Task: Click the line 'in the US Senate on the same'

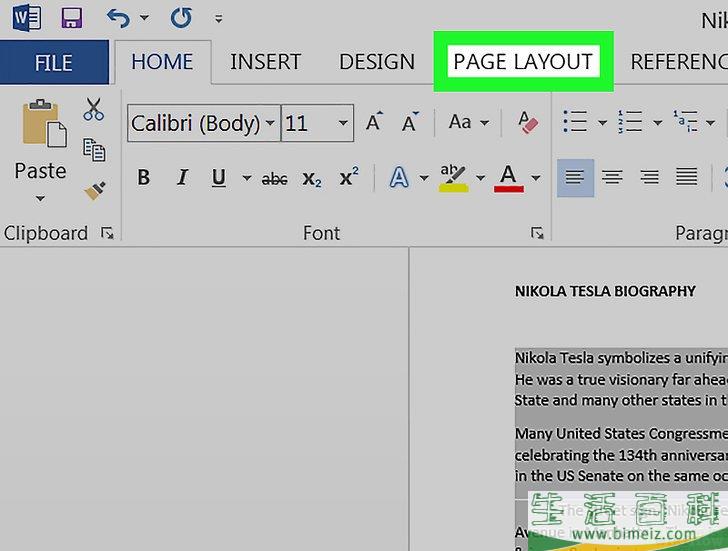Action: point(621,476)
